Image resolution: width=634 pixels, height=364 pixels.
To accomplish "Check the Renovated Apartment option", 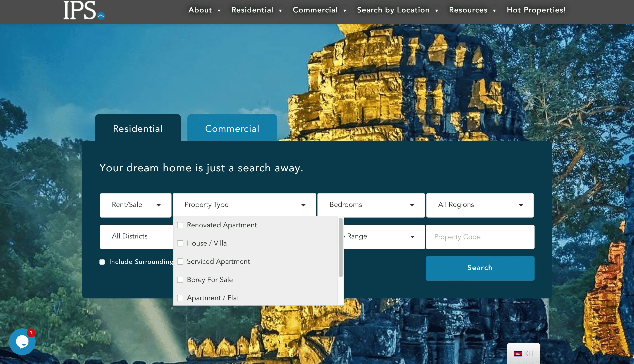I will click(x=180, y=225).
